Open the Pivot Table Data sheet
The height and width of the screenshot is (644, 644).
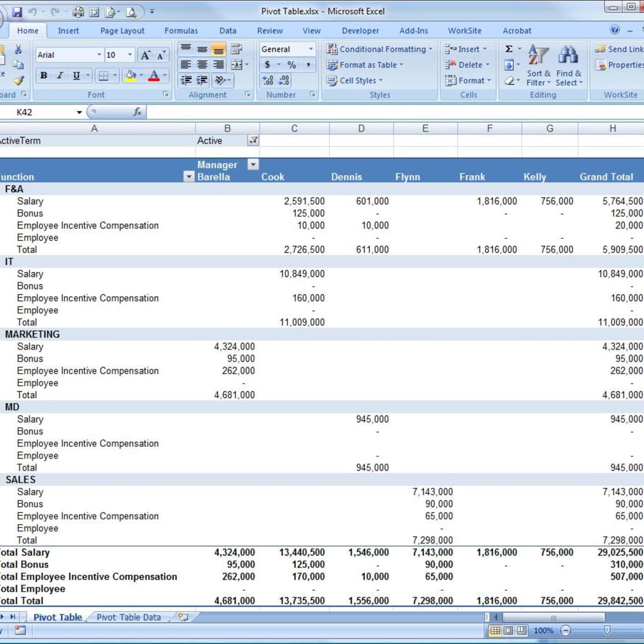[128, 617]
